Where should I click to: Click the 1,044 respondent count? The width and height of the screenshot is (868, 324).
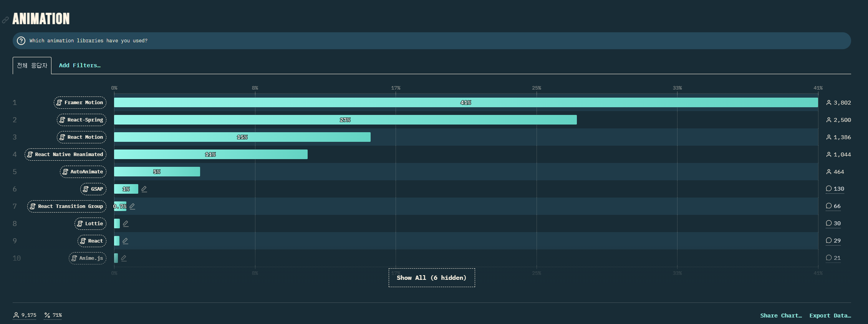pyautogui.click(x=838, y=155)
